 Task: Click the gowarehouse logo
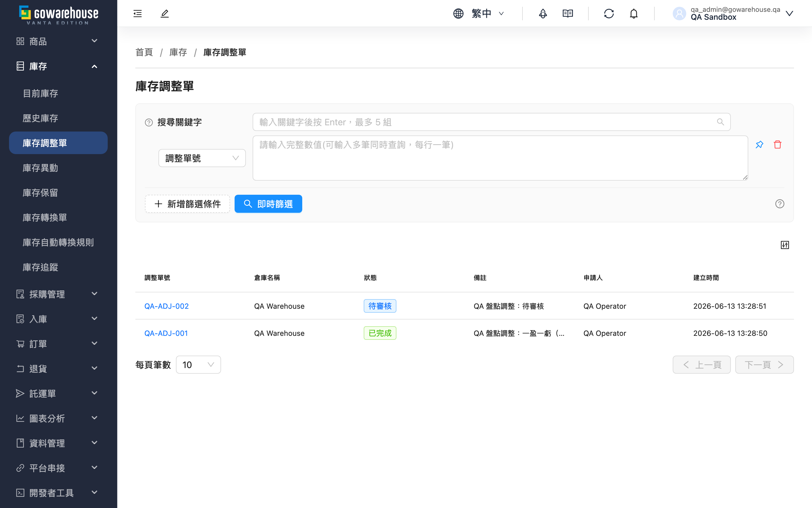tap(59, 15)
